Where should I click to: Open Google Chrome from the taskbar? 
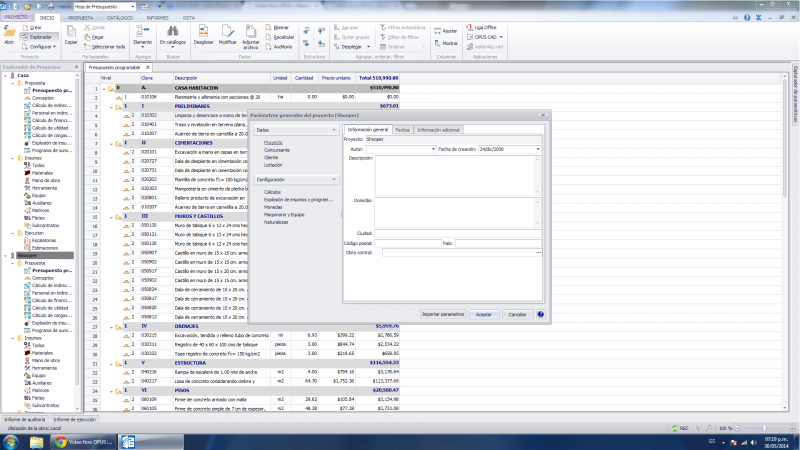click(61, 441)
